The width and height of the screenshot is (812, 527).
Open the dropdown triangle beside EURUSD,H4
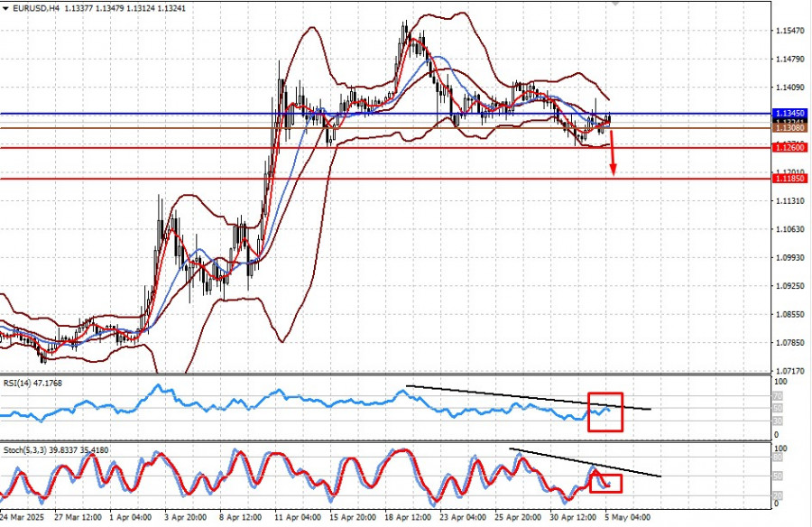point(5,8)
